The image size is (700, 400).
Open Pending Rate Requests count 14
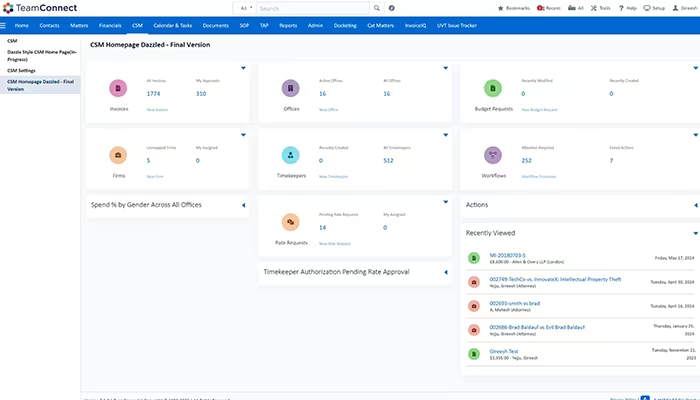[323, 228]
